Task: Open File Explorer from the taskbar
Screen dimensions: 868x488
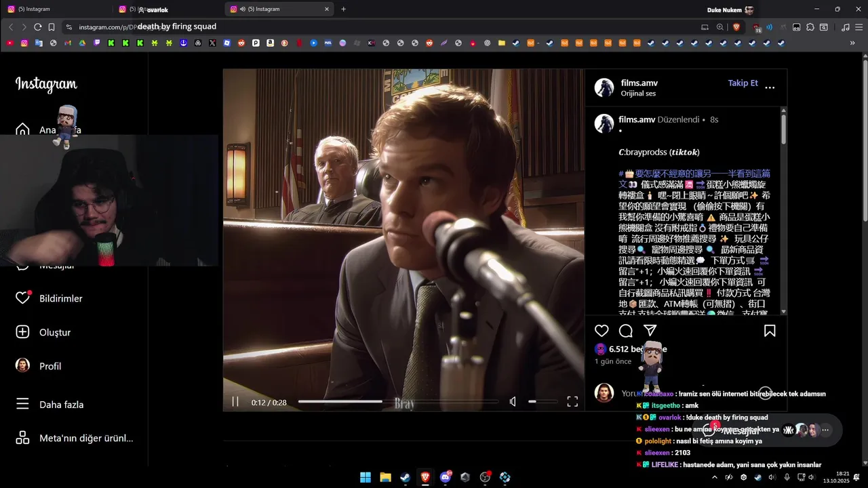Action: pos(385,477)
